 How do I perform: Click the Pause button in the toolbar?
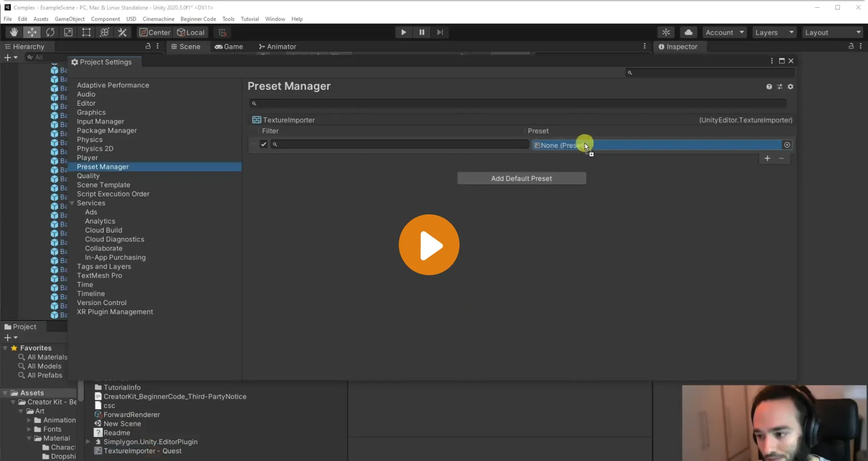point(422,32)
